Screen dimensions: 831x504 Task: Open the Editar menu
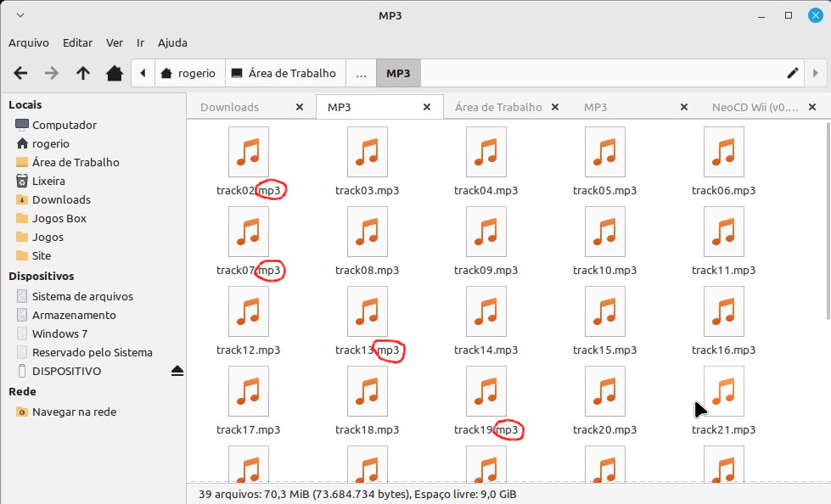point(77,42)
